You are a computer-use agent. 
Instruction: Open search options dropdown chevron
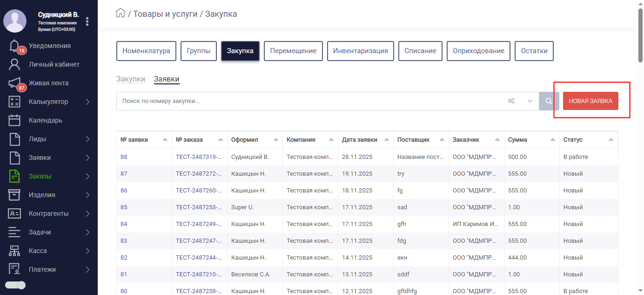(530, 101)
